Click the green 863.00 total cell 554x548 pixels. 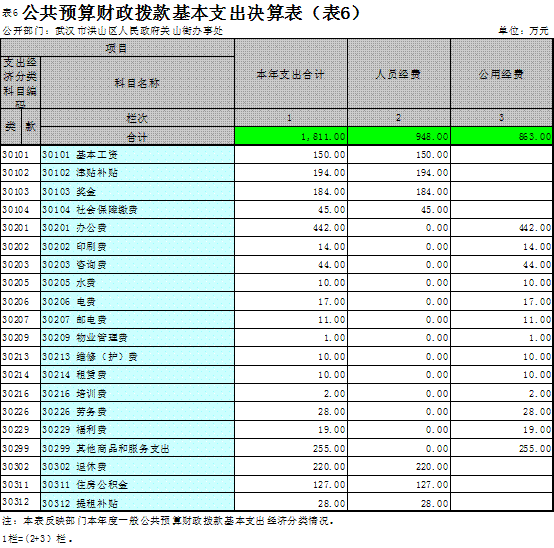502,136
